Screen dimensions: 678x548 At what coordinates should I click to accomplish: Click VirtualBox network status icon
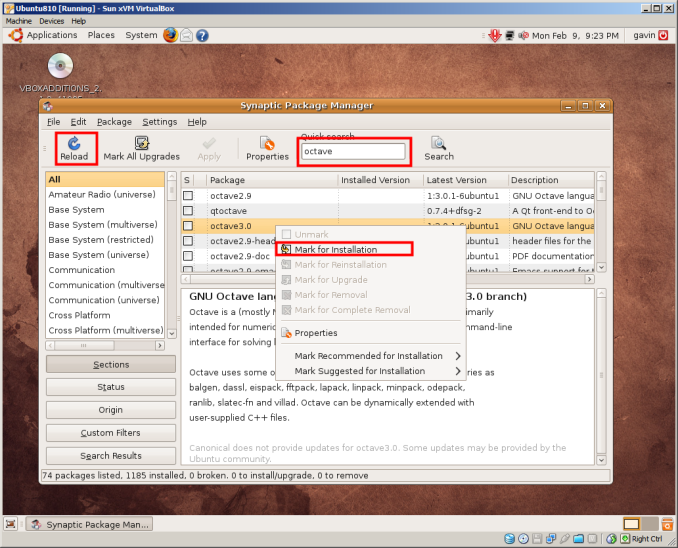point(551,538)
